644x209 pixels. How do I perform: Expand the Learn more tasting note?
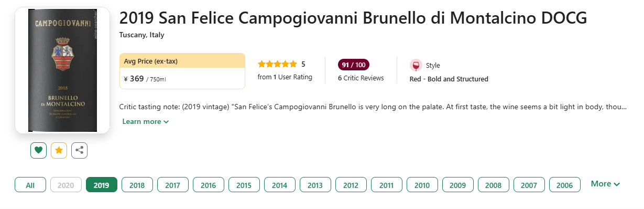[145, 121]
